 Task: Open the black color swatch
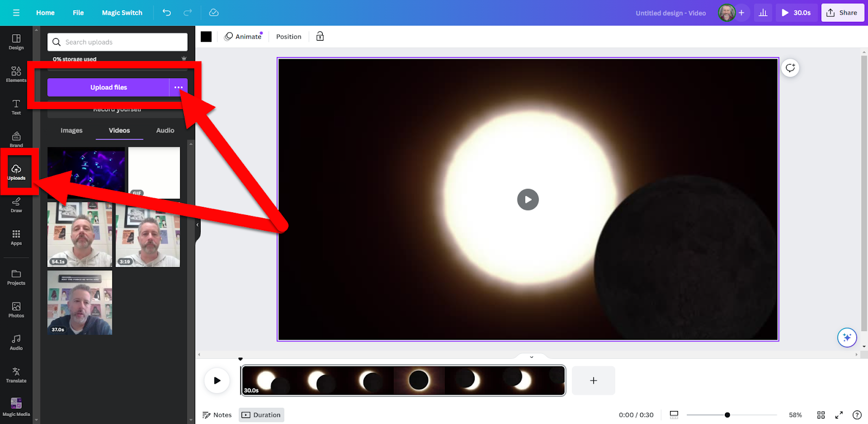[206, 36]
